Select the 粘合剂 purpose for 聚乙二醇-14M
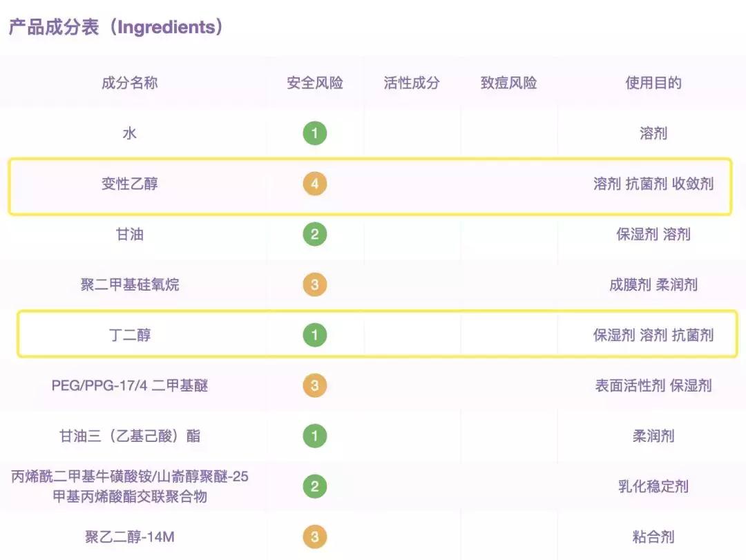 click(653, 537)
